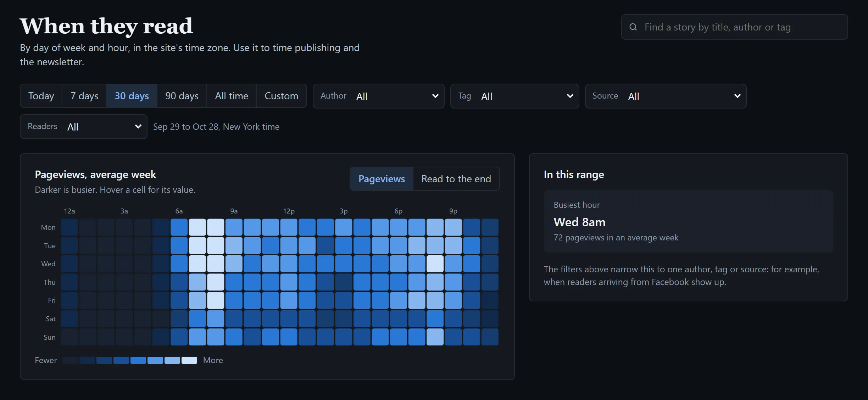
Task: Select the Today range tab
Action: pyautogui.click(x=41, y=96)
